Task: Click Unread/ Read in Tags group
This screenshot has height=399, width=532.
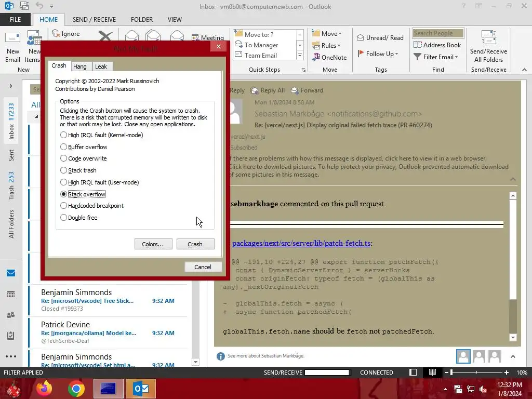Action: click(x=380, y=37)
